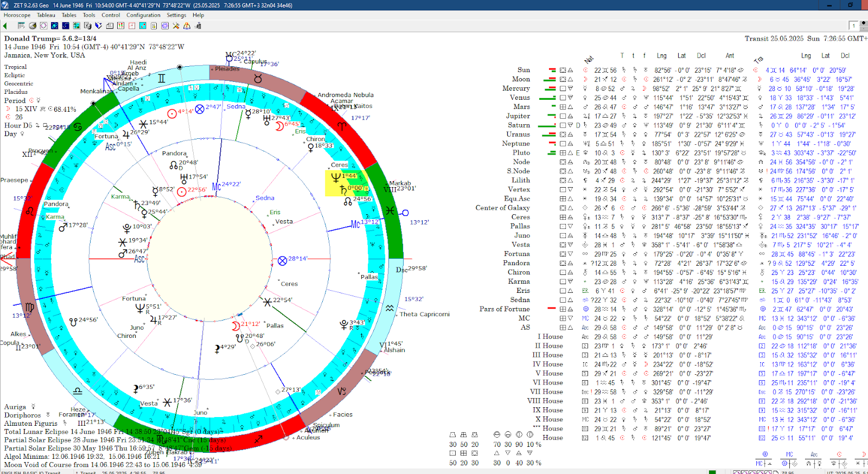Viewport: 868px width, 474px height.
Task: Click the blue MC symbol at bottom right
Action: [x=789, y=454]
